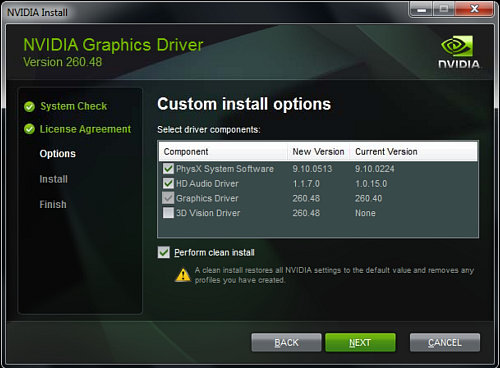The width and height of the screenshot is (500, 368).
Task: Click the current version value 9.10.0224
Action: [375, 169]
